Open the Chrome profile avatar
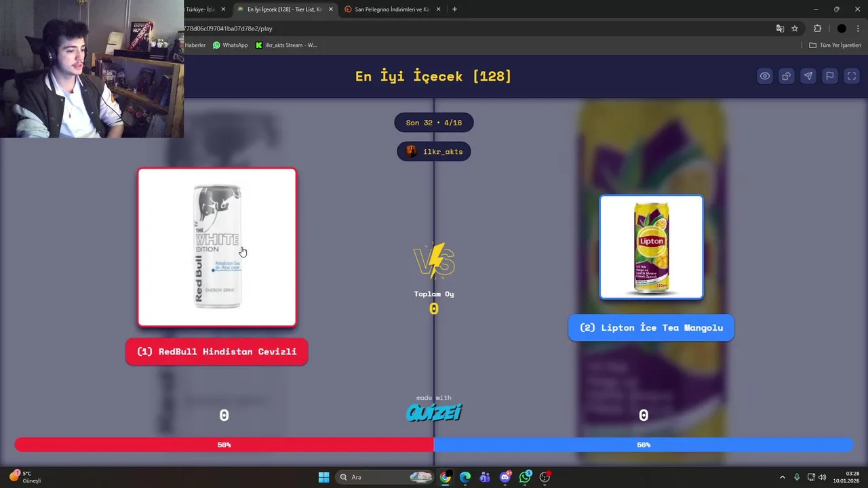The height and width of the screenshot is (488, 868). point(842,28)
